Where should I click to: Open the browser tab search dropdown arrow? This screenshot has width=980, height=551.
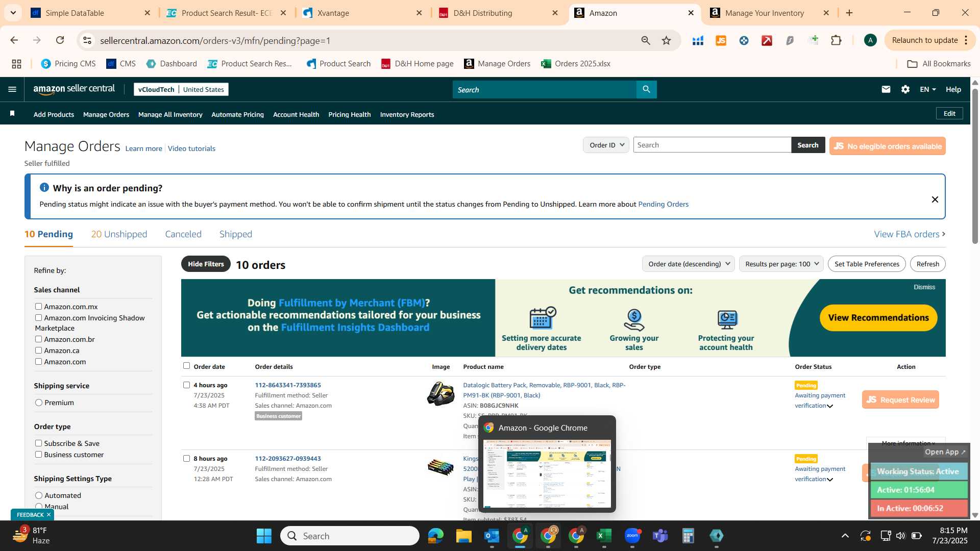tap(13, 13)
